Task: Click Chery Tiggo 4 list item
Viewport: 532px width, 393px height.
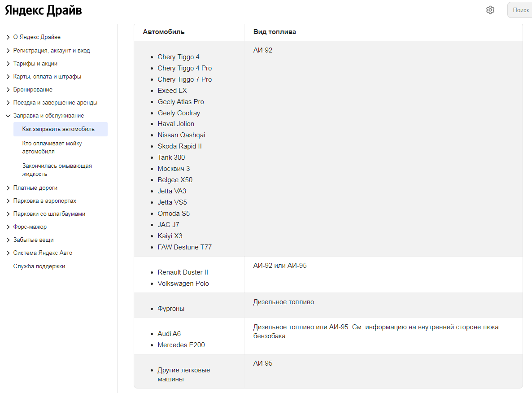Action: 179,57
